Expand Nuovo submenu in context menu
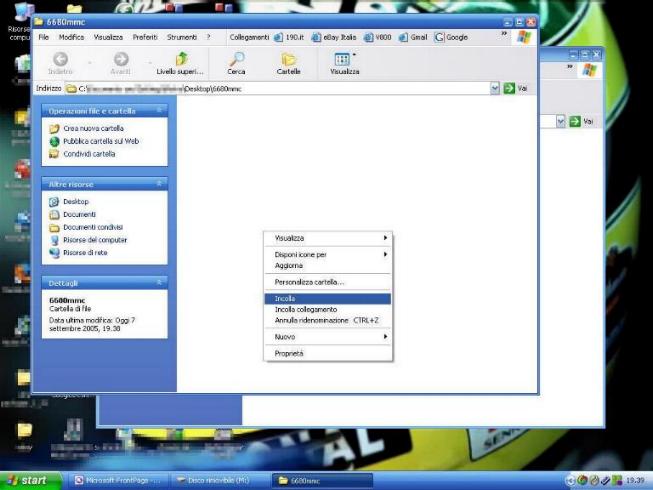Screen dimensions: 653x490 click(328, 337)
